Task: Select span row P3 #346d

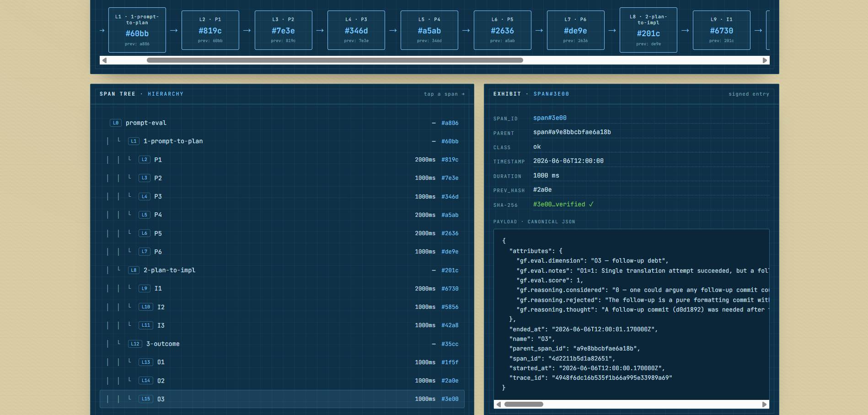Action: pyautogui.click(x=282, y=197)
